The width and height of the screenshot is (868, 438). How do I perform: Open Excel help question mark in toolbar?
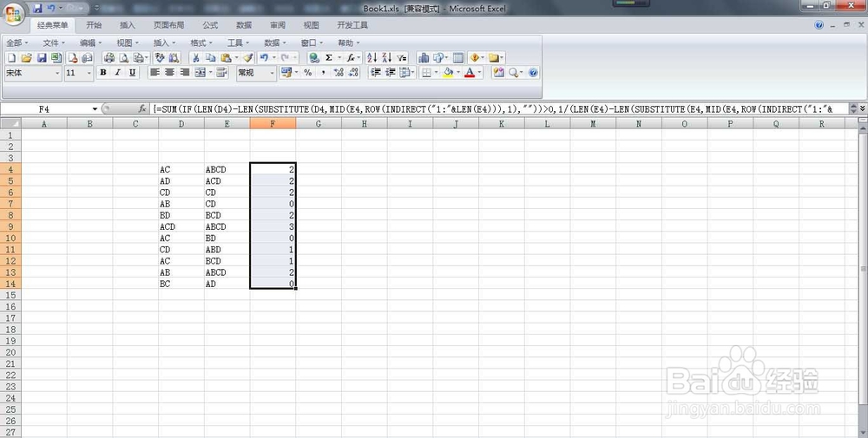(533, 73)
